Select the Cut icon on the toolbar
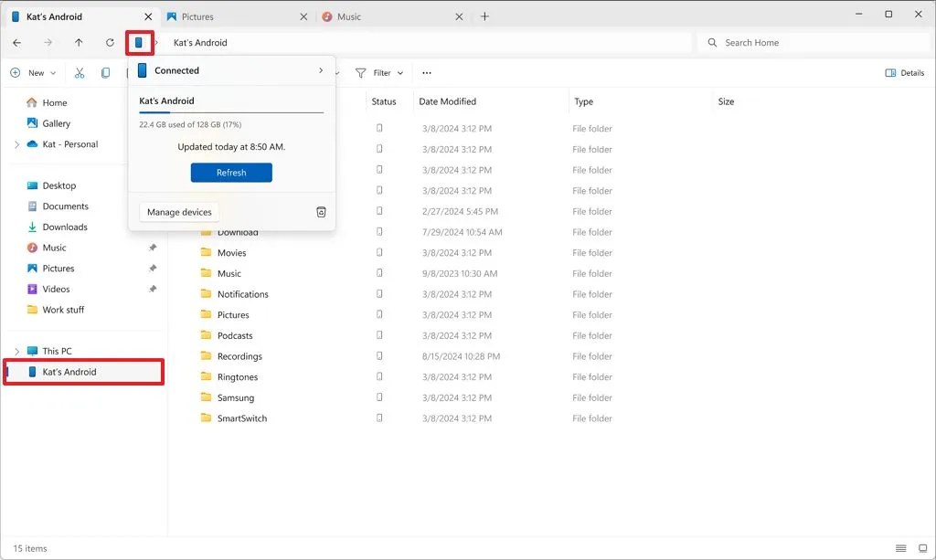The width and height of the screenshot is (936, 560). pyautogui.click(x=79, y=72)
